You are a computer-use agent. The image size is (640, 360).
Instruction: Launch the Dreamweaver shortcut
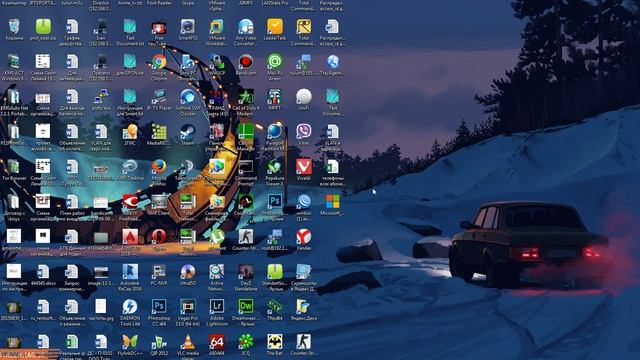tap(246, 307)
